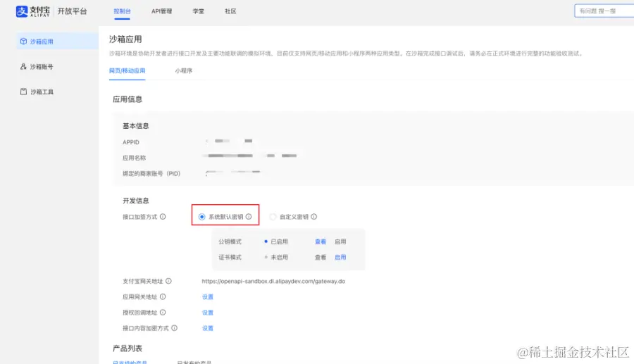This screenshot has height=364, width=634.
Task: Click the 未启用 status text
Action: coord(279,258)
